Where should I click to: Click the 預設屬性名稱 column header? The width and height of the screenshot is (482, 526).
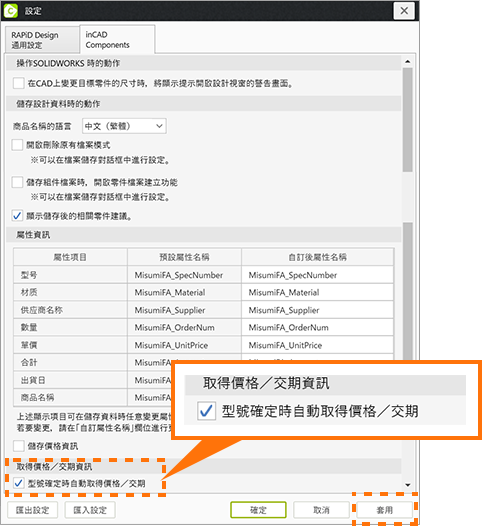coord(184,257)
